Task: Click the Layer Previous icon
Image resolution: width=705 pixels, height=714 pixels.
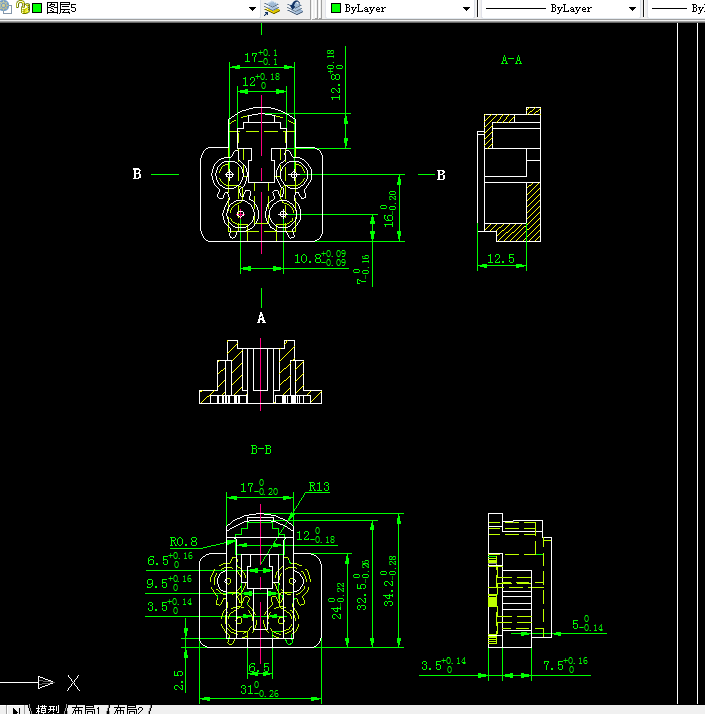Action: (x=296, y=8)
